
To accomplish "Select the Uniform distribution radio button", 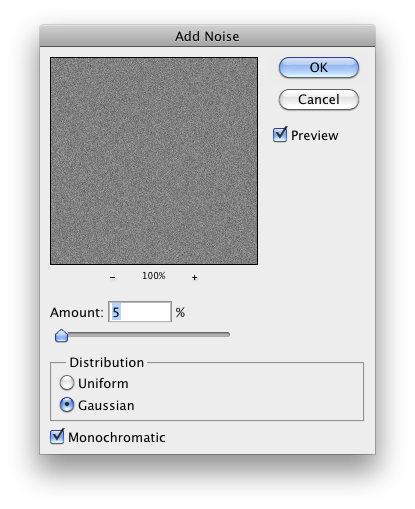I will point(67,383).
